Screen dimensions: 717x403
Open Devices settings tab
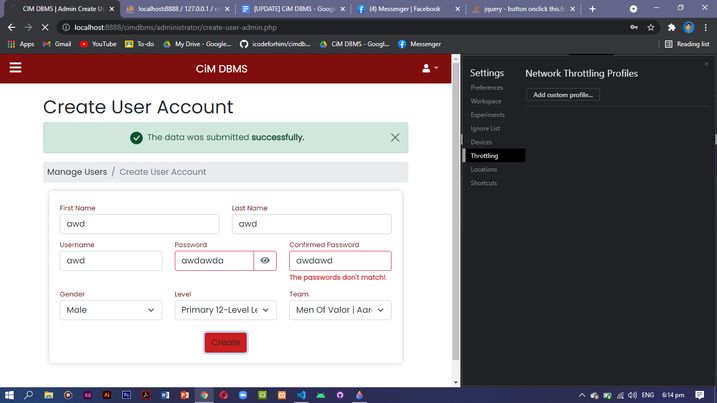click(x=481, y=142)
